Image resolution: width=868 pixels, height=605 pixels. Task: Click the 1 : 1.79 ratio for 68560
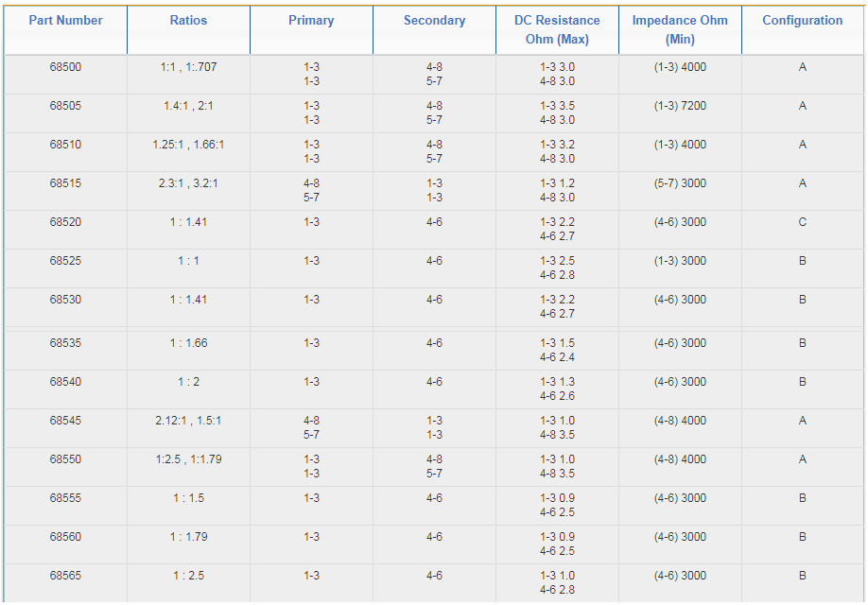(188, 538)
